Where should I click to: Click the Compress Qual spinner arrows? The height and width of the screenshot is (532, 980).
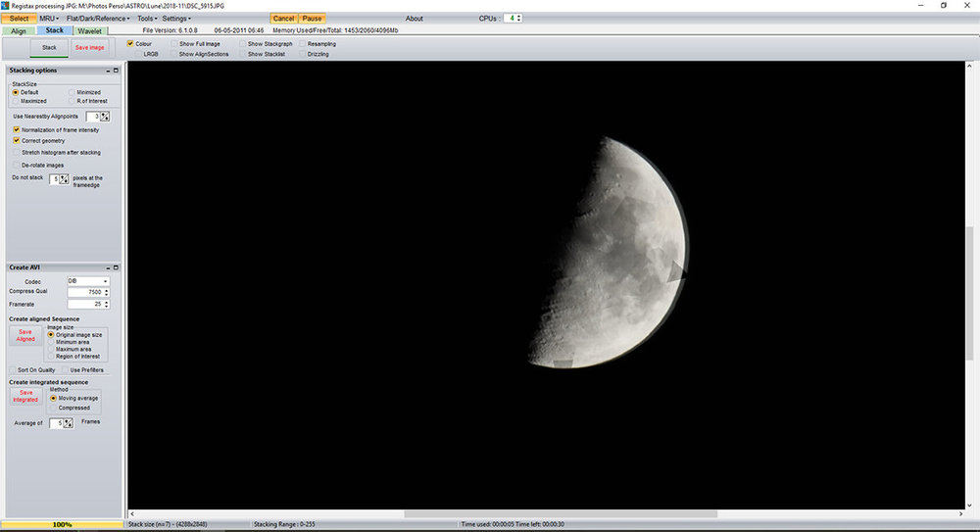coord(106,292)
